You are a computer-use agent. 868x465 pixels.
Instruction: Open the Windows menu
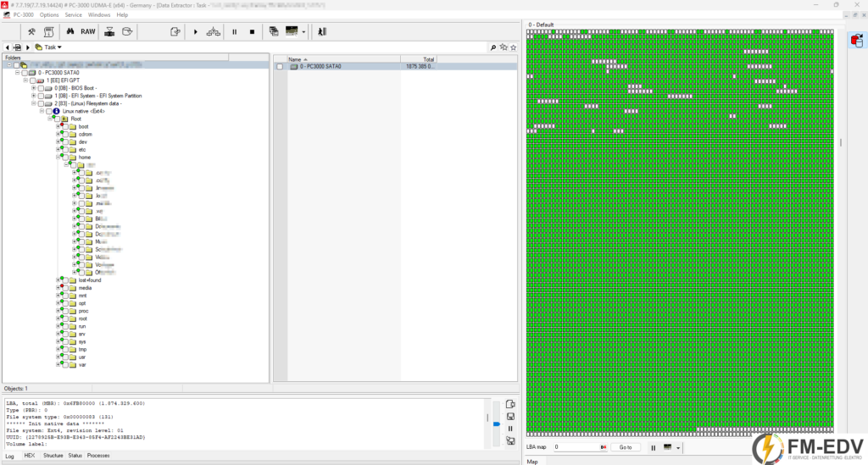tap(99, 15)
